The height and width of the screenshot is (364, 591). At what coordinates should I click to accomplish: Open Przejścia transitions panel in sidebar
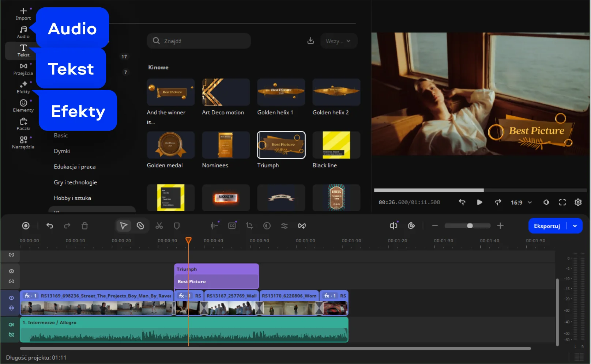click(x=23, y=69)
